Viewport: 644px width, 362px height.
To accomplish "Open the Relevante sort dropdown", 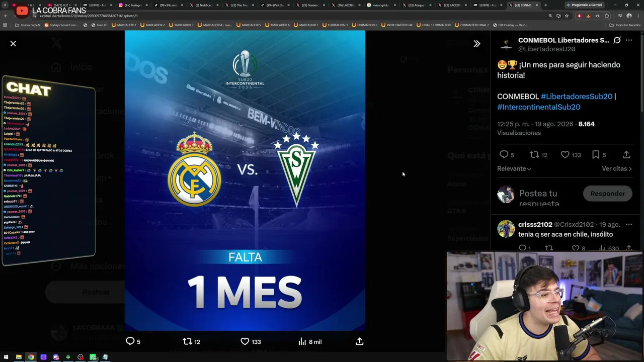I will [x=514, y=169].
